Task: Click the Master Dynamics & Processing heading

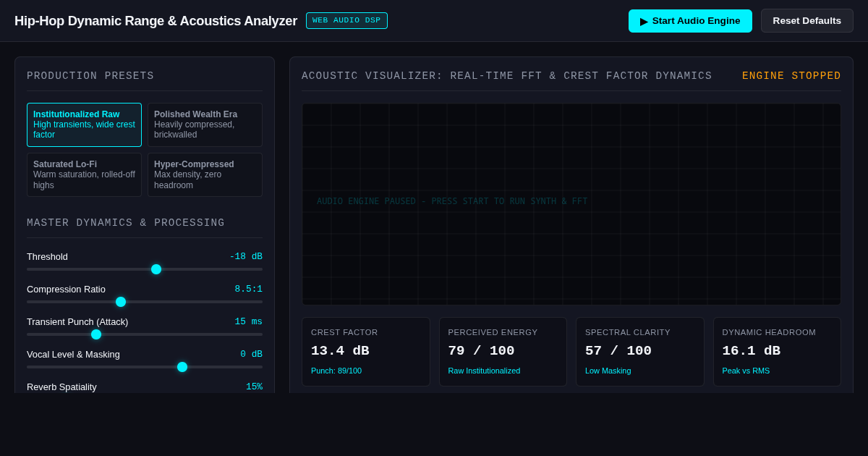Action: tap(126, 223)
